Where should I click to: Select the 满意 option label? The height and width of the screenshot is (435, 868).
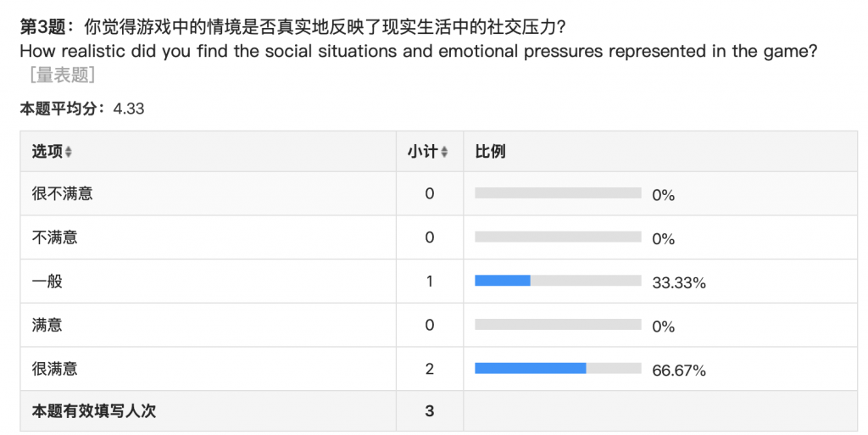click(x=47, y=325)
